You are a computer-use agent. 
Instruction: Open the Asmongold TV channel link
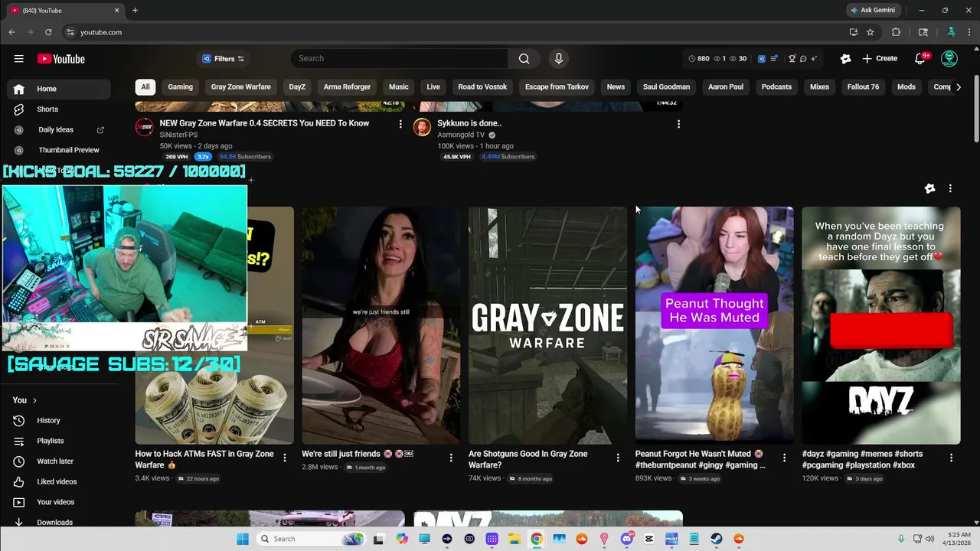click(x=461, y=135)
